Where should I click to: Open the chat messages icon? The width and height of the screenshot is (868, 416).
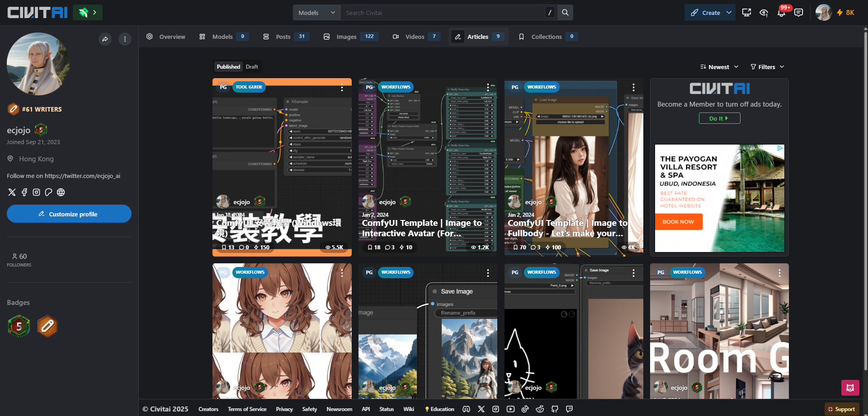(798, 13)
